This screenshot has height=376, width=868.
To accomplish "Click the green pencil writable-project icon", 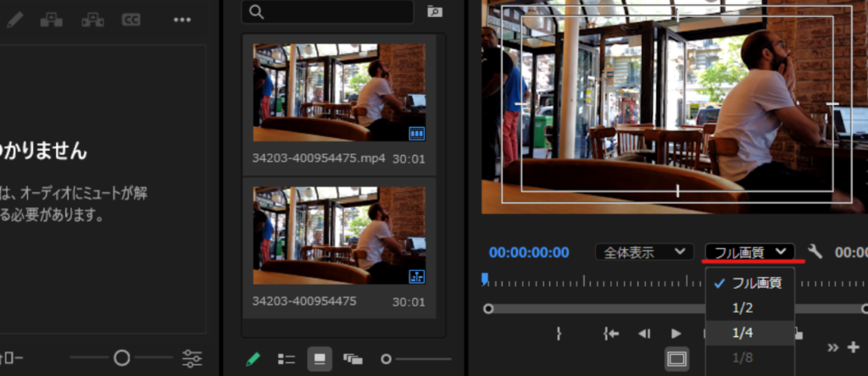I will [253, 358].
